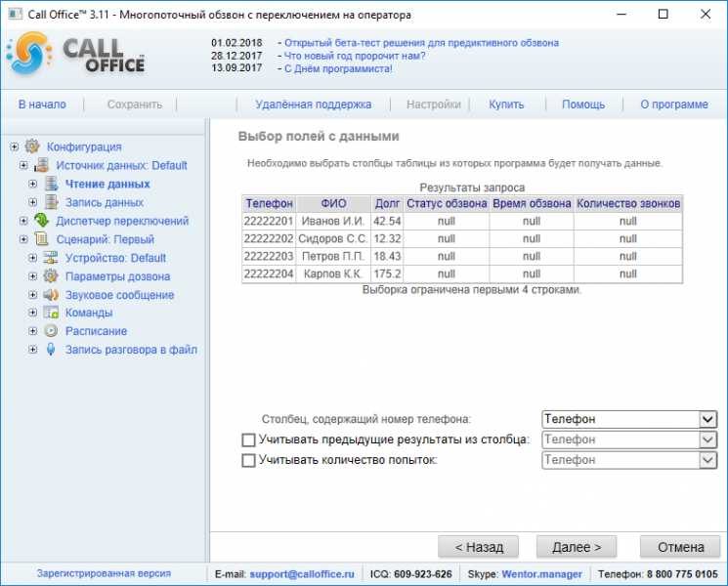This screenshot has height=586, width=728.
Task: Click the cell 22222201
Action: [269, 221]
